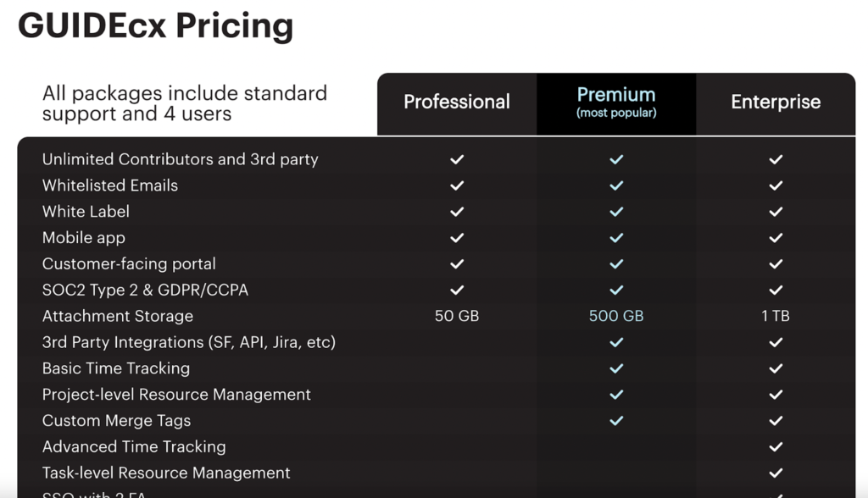The height and width of the screenshot is (498, 868).
Task: Click Enterprise checkmark for Advanced Time Tracking
Action: click(776, 446)
